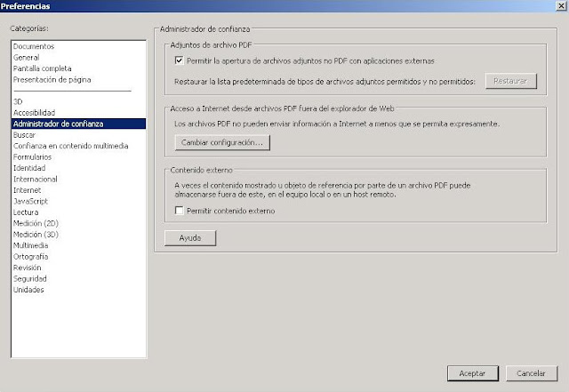Enable Permitir contenido externo checkbox

tap(179, 211)
